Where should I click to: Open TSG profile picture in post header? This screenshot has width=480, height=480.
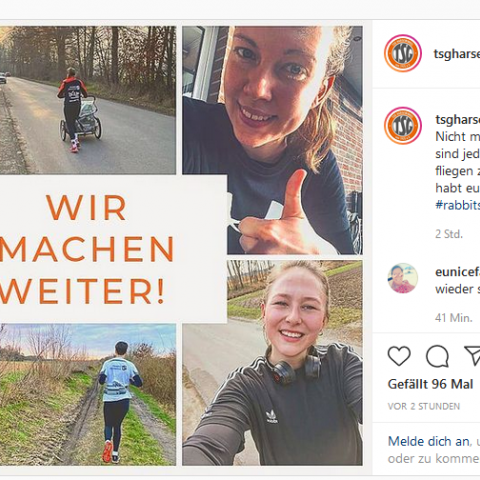click(403, 53)
